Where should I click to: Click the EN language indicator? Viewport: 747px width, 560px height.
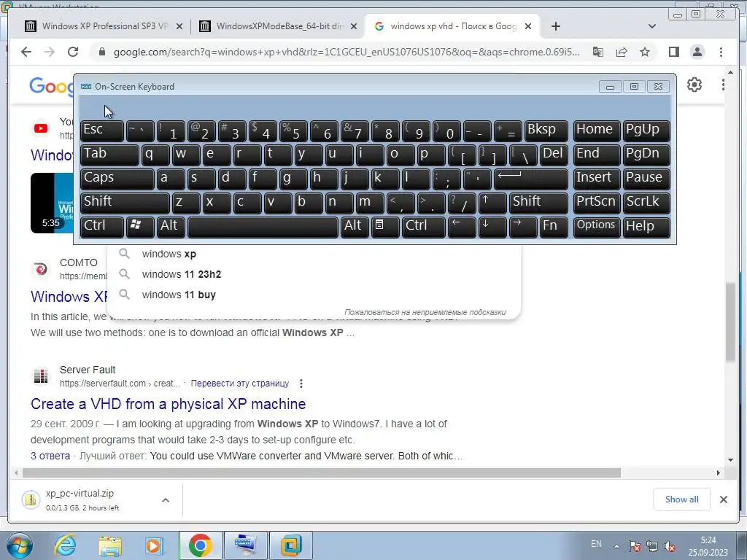[x=596, y=544]
